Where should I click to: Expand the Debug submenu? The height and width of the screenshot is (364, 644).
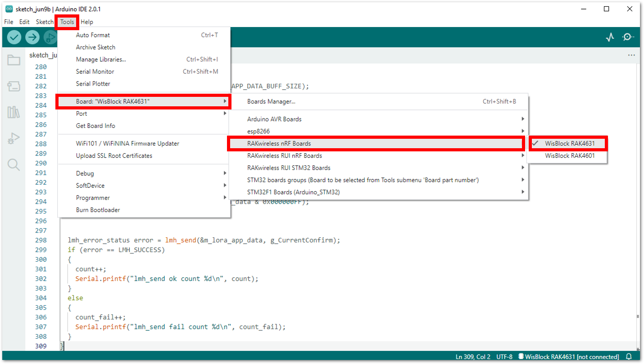[x=144, y=173]
